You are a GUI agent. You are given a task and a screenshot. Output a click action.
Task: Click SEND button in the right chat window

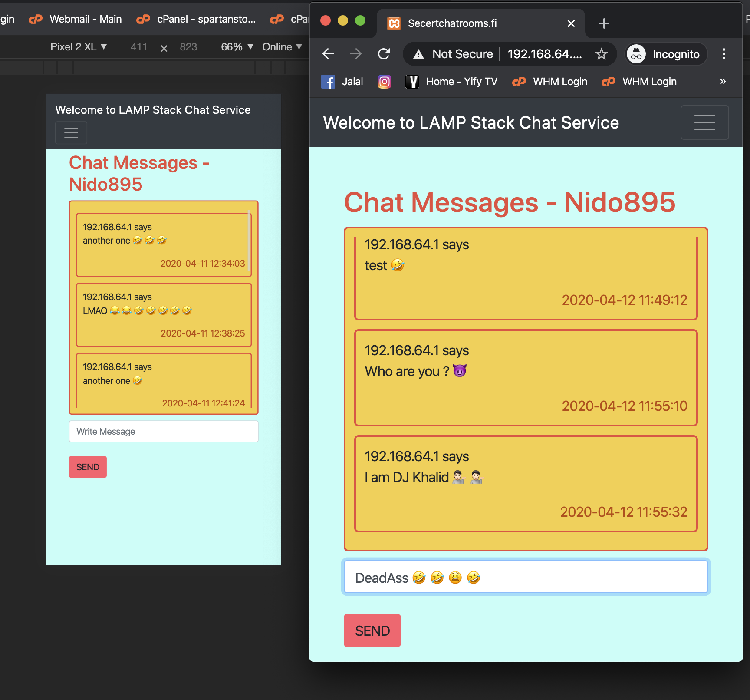tap(372, 631)
